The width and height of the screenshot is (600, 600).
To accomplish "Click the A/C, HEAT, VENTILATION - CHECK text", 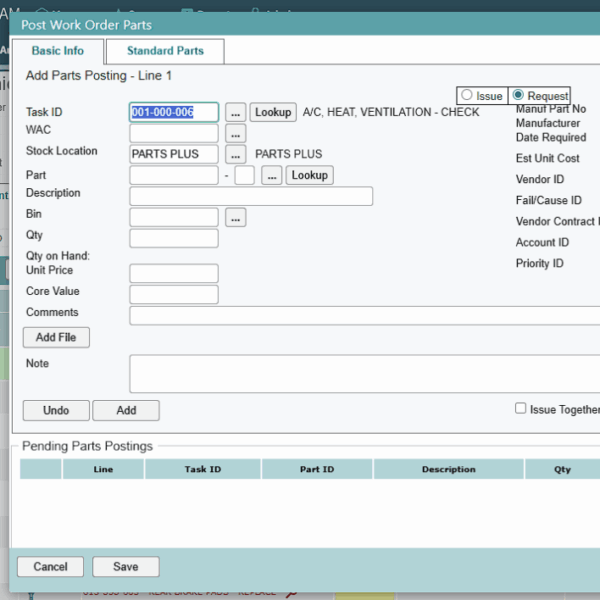I will [x=391, y=112].
